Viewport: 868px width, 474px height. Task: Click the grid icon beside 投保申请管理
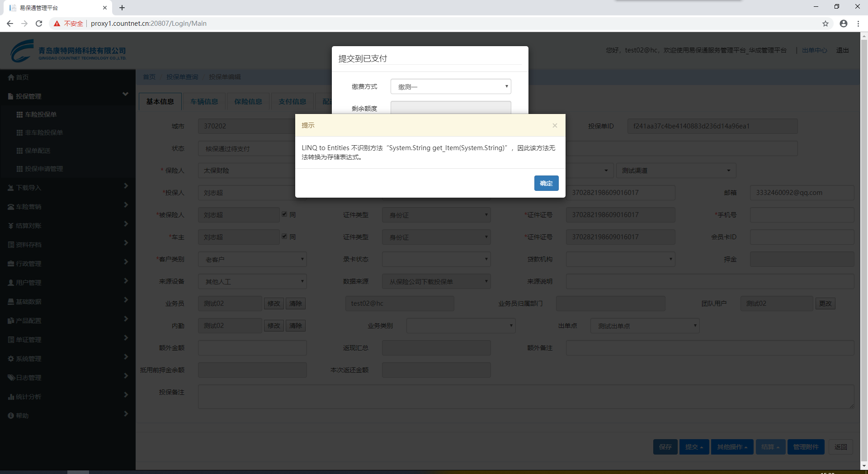click(19, 169)
